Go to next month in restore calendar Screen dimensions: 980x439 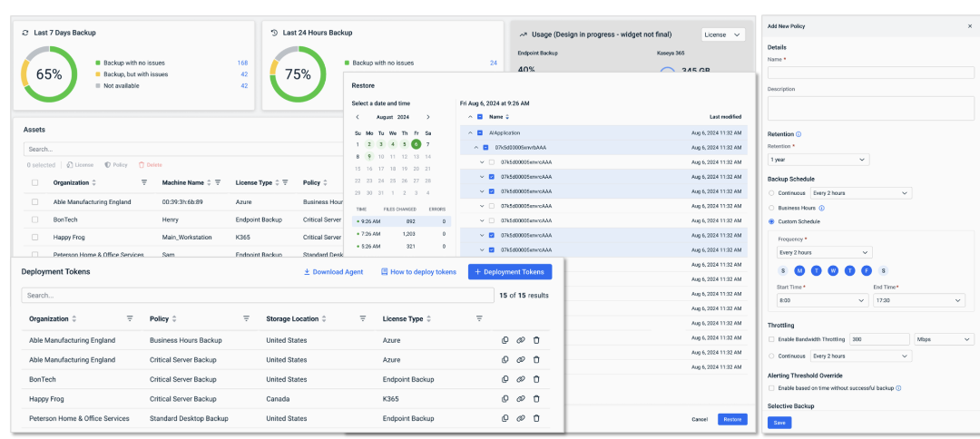click(x=428, y=117)
